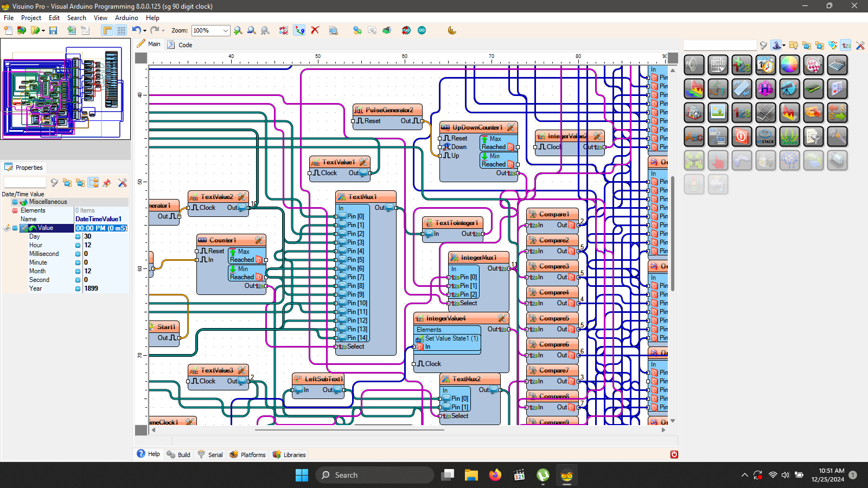Open the Build panel at bottom
868x488 pixels.
(178, 454)
